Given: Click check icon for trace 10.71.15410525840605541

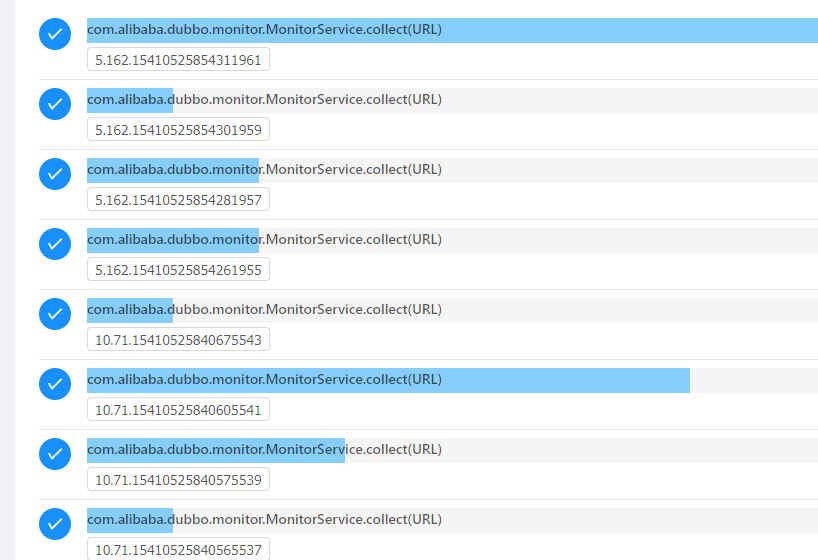Looking at the screenshot, I should coord(55,384).
